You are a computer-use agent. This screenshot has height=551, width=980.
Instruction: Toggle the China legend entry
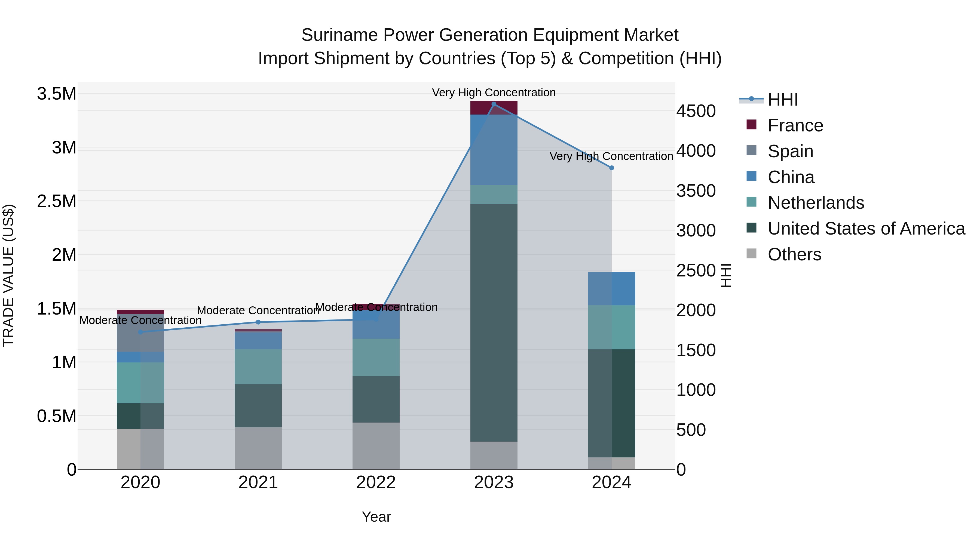pos(780,177)
